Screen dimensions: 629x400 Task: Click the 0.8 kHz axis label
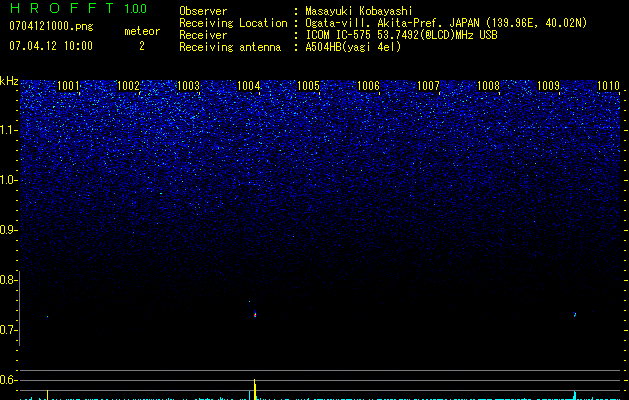coord(8,280)
